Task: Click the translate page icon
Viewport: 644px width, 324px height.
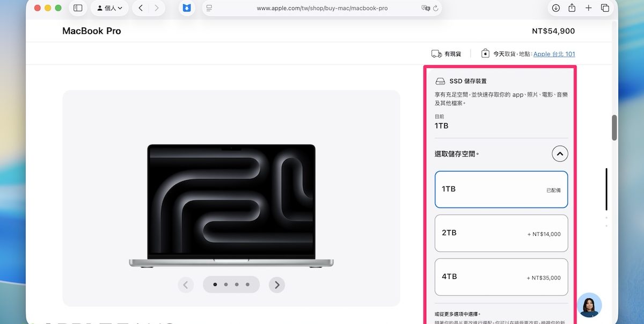Action: coord(426,8)
